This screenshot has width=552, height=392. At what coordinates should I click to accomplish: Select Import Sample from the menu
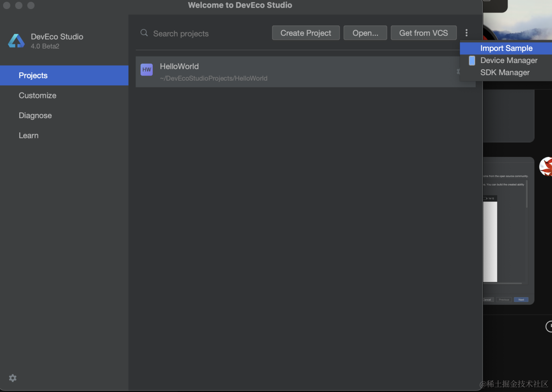tap(506, 48)
